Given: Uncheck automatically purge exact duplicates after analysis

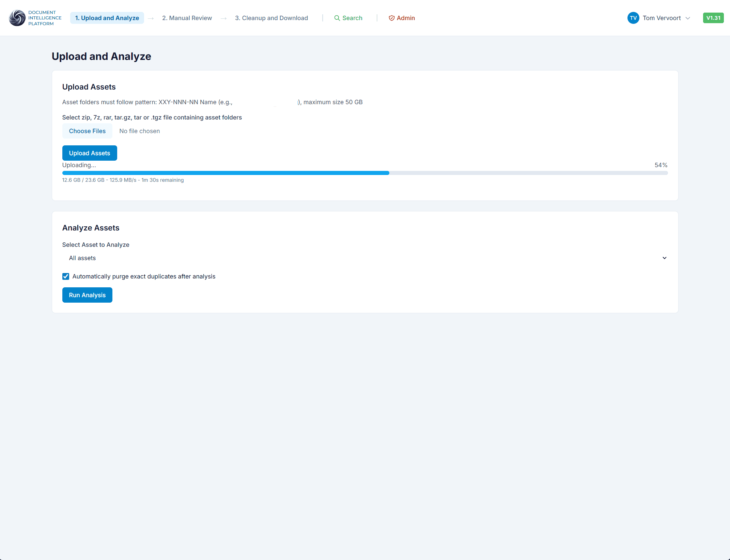Looking at the screenshot, I should (65, 276).
